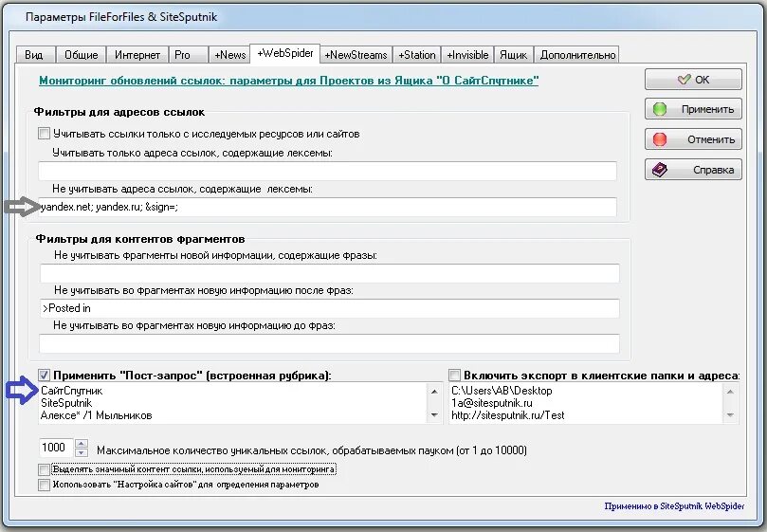Switch to the Ящик tab
Image resolution: width=767 pixels, height=532 pixels.
pos(514,55)
